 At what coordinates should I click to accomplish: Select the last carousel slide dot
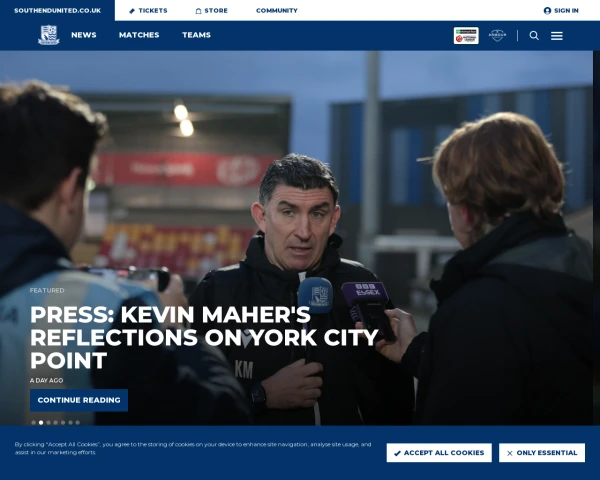(78, 423)
